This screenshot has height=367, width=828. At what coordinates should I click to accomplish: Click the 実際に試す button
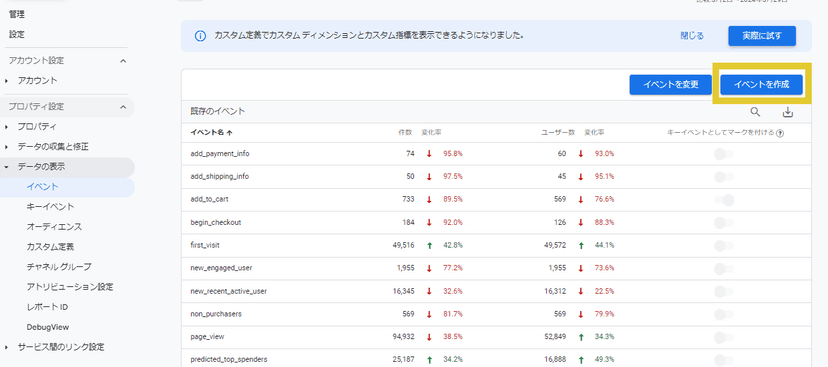coord(762,36)
